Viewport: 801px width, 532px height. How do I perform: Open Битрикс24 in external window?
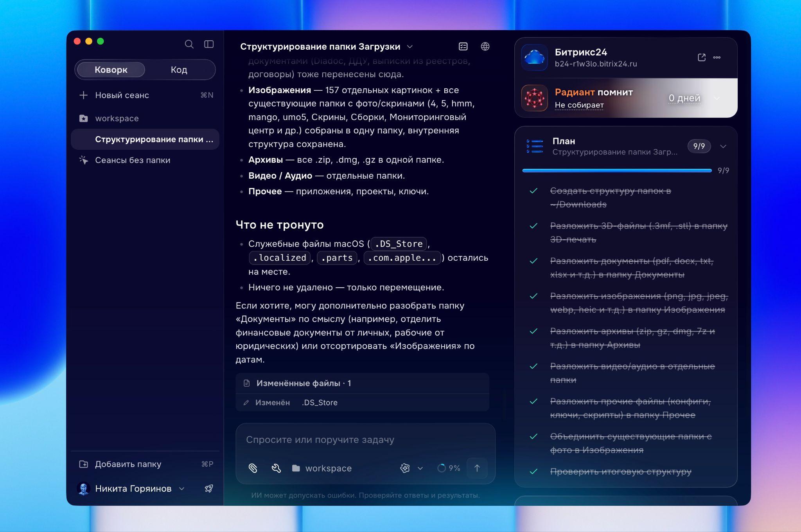click(x=702, y=57)
